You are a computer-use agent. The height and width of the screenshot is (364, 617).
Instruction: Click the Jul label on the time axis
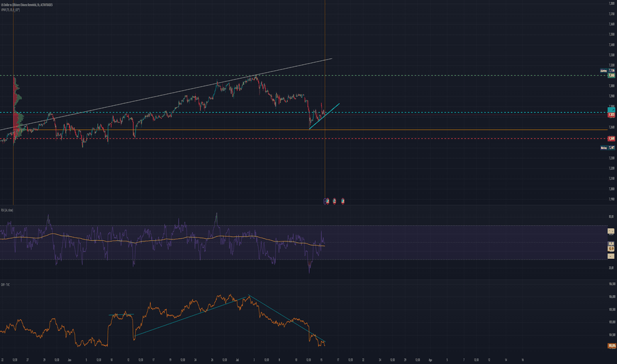237,359
